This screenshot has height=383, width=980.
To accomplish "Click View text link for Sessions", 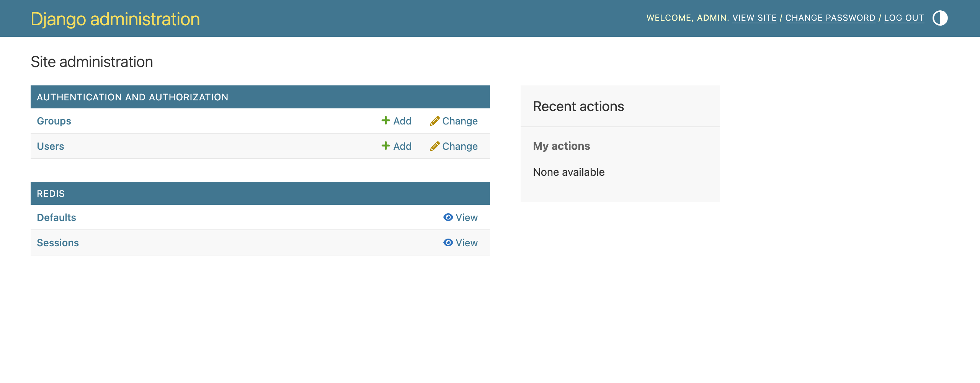I will [x=467, y=243].
